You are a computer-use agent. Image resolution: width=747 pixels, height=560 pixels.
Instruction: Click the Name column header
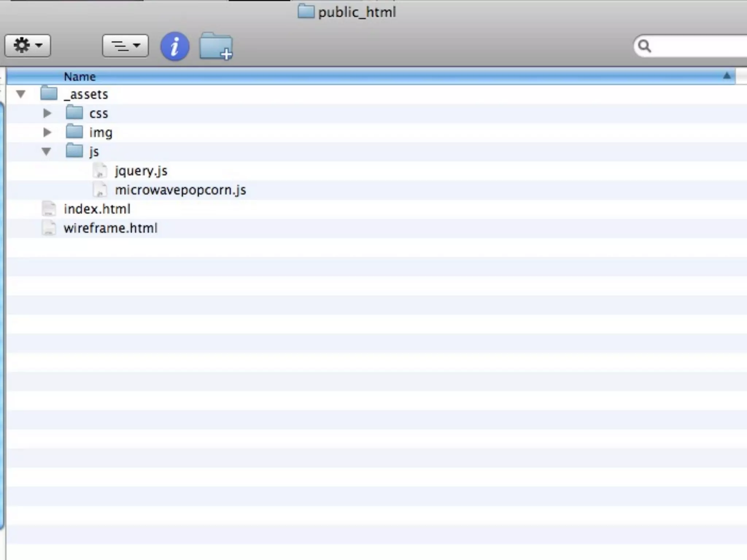click(80, 77)
